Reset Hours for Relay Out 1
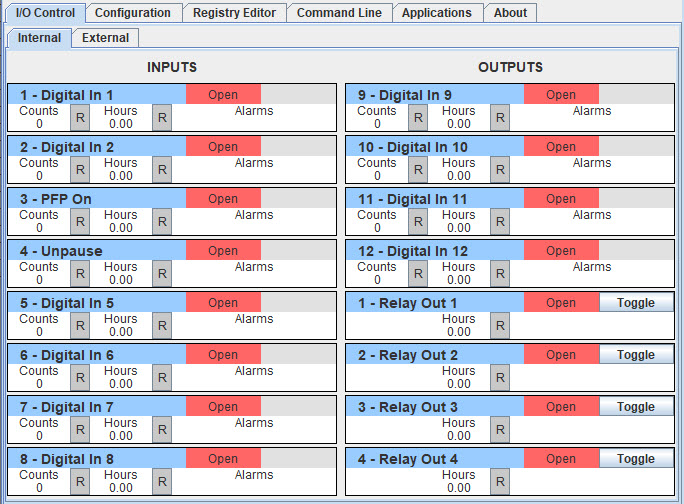This screenshot has height=504, width=684. (x=500, y=325)
